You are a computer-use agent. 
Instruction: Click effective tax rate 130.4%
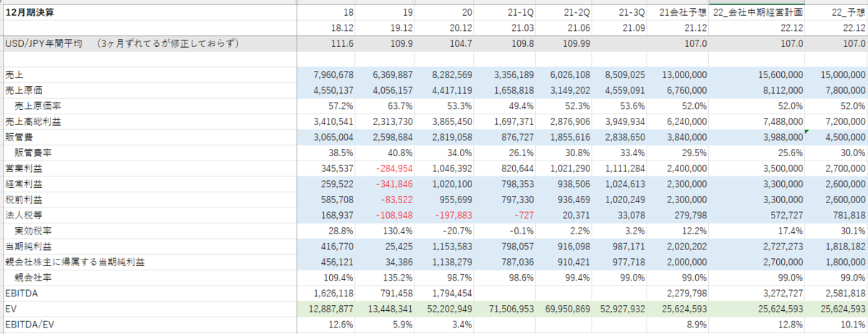click(397, 230)
